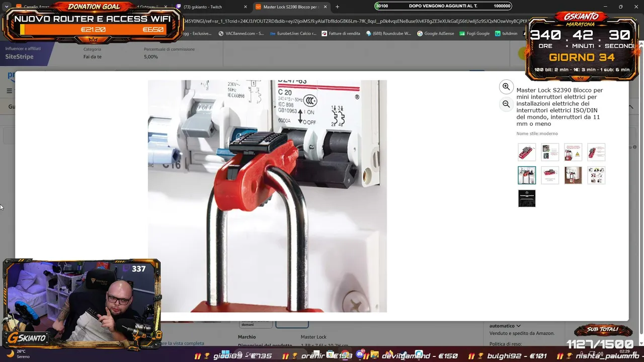Click the enlarged breaker lock product image
This screenshot has height=362, width=644.
pos(267,196)
